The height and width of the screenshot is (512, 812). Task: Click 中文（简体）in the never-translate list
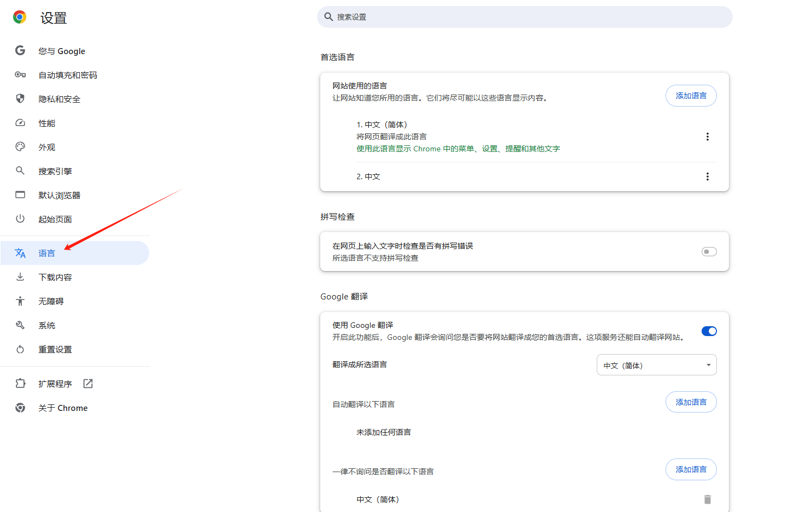pyautogui.click(x=378, y=499)
